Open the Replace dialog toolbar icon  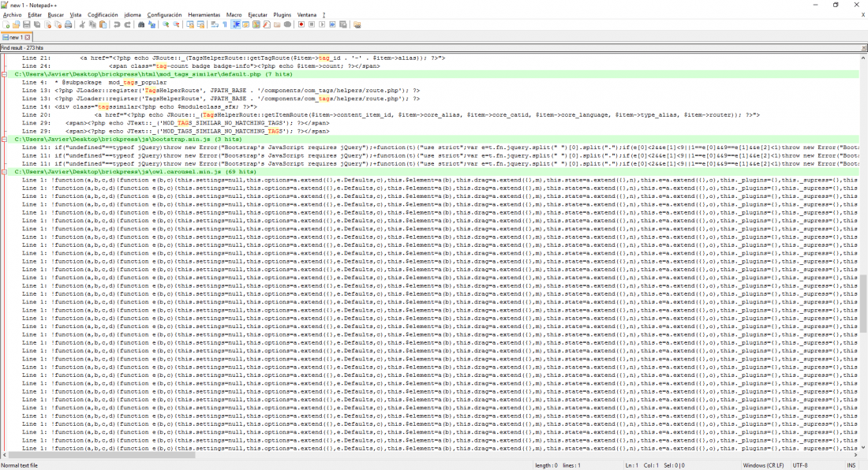pos(152,24)
